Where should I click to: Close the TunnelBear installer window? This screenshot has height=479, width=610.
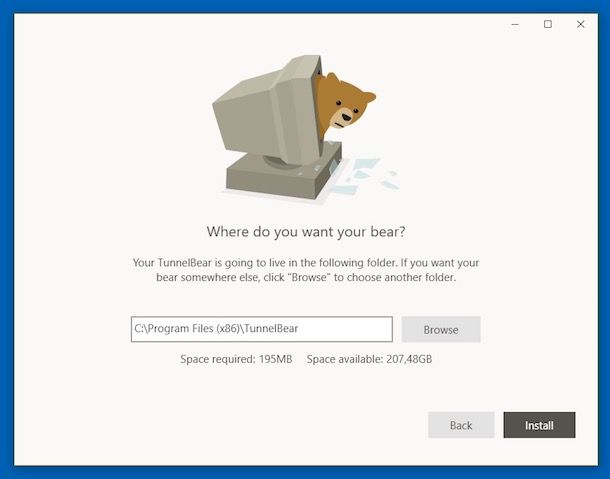click(580, 24)
